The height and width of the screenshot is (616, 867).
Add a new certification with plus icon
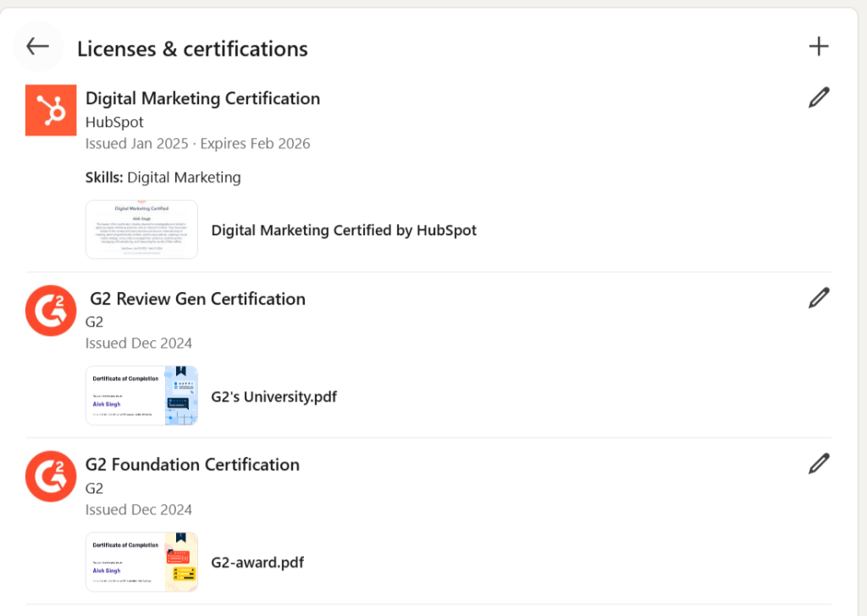[x=818, y=47]
